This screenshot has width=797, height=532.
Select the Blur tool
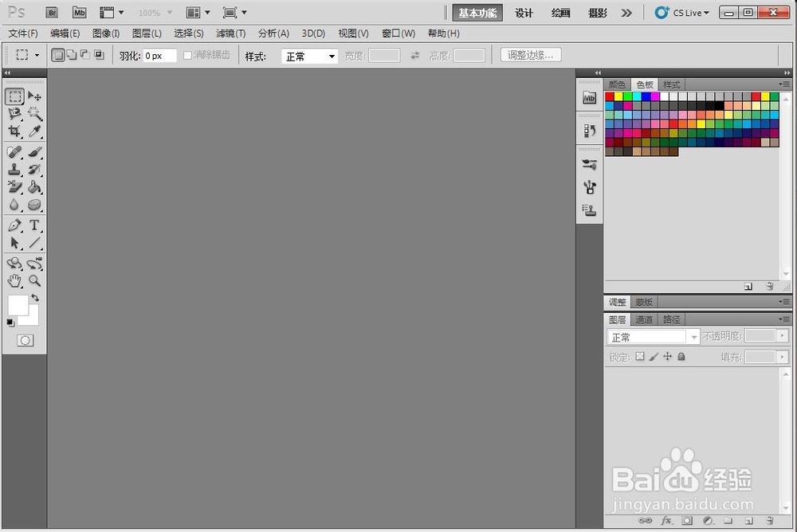[14, 205]
